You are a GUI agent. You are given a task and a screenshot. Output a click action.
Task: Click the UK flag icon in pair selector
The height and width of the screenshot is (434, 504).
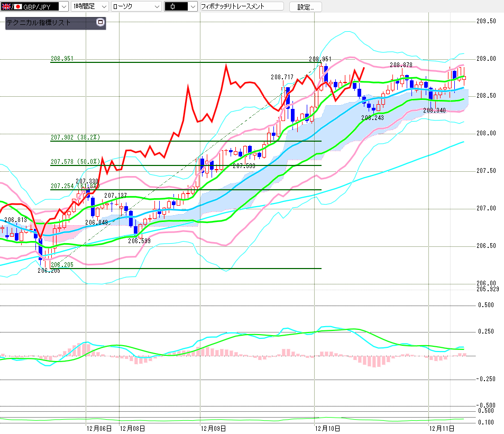coord(5,7)
